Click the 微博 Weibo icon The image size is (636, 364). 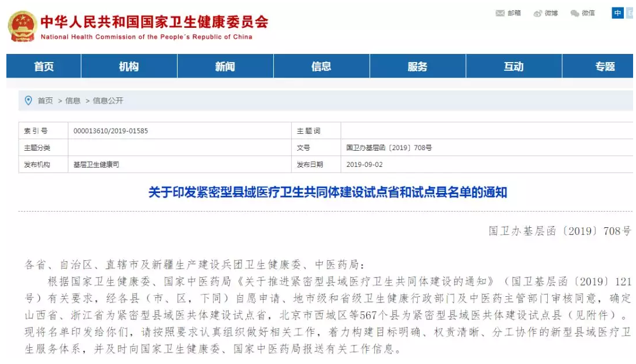tap(538, 13)
